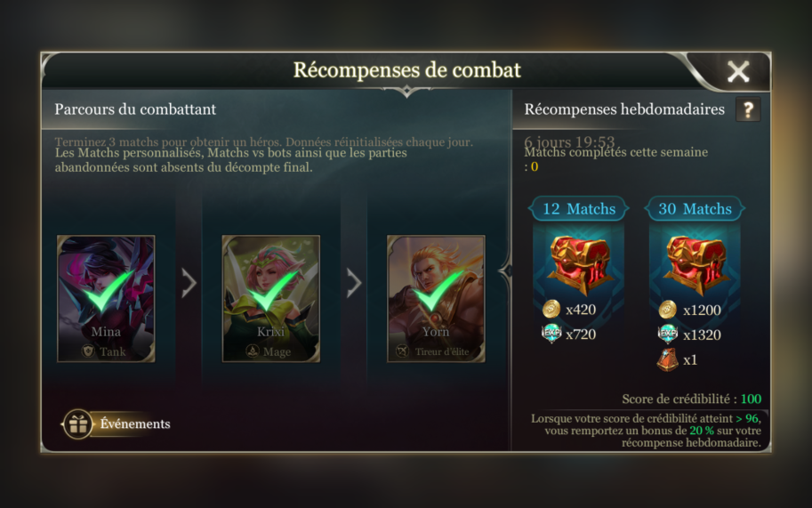Image resolution: width=812 pixels, height=508 pixels.
Task: Click the chevron arrow between Mina and Krixi
Action: pos(189,283)
